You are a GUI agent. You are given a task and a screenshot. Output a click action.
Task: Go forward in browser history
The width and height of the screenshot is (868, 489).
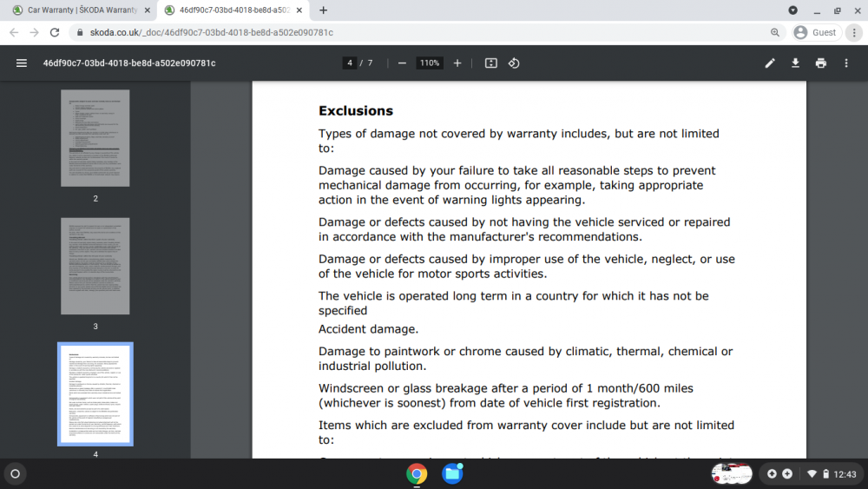click(35, 33)
